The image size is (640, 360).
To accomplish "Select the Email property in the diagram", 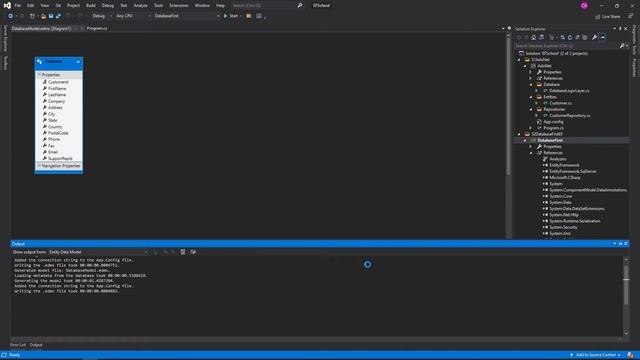I will tap(53, 152).
